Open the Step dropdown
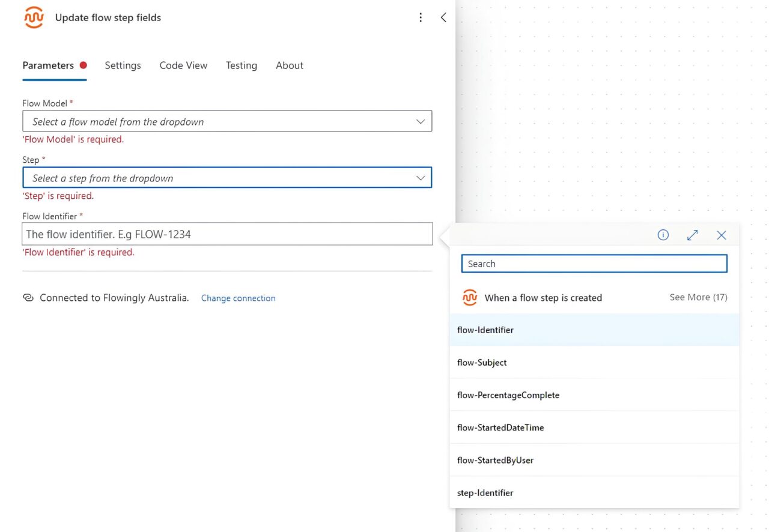 point(227,178)
